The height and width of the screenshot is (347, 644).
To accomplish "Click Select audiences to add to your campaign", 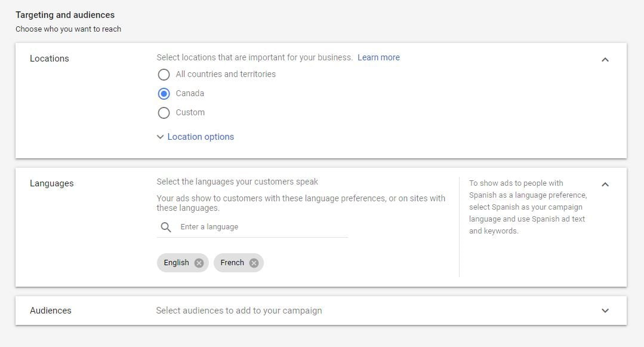I will [x=239, y=311].
